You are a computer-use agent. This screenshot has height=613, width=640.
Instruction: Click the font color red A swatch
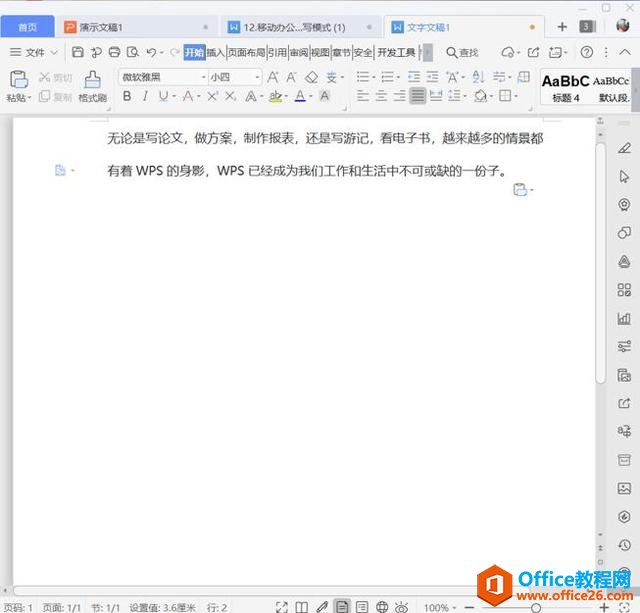coord(299,96)
